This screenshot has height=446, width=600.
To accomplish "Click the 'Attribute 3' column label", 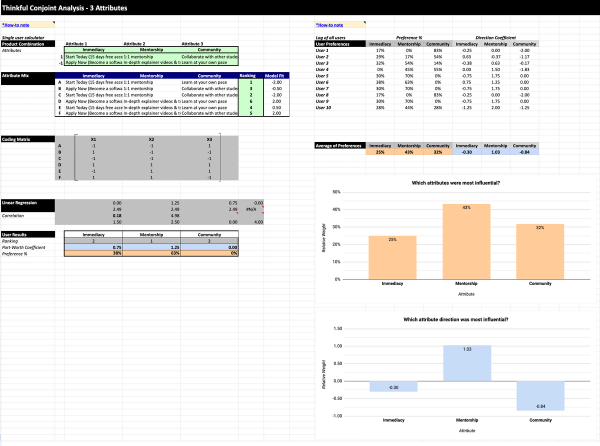I will click(192, 44).
